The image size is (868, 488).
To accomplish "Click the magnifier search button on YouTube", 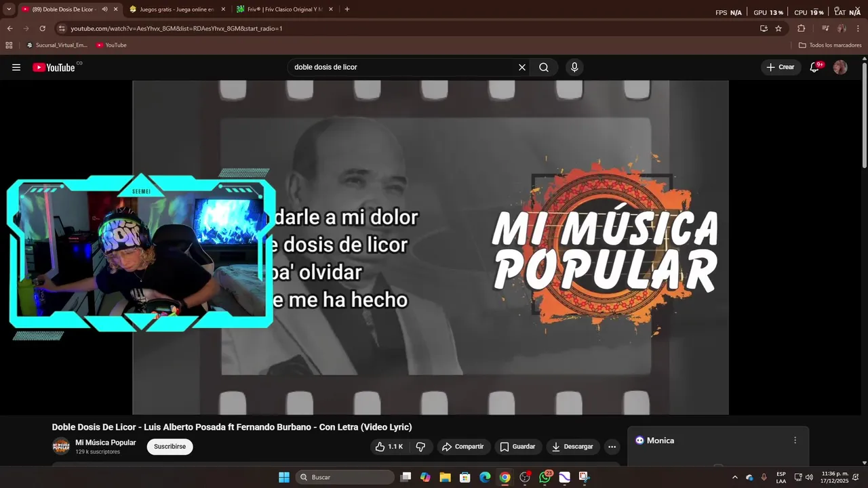I will pyautogui.click(x=544, y=67).
